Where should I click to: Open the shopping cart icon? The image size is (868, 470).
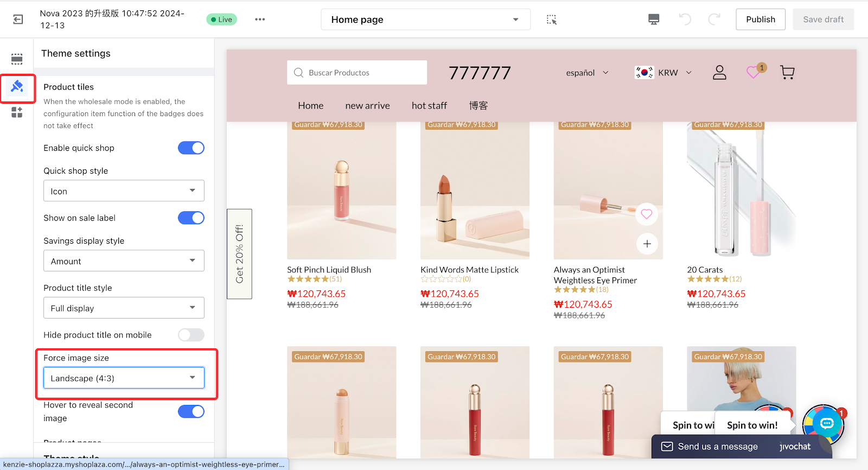coord(787,72)
